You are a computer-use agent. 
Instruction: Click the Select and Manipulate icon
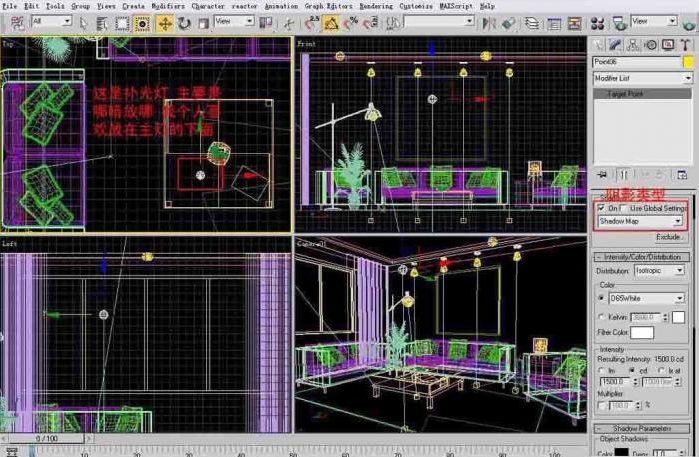[x=289, y=23]
